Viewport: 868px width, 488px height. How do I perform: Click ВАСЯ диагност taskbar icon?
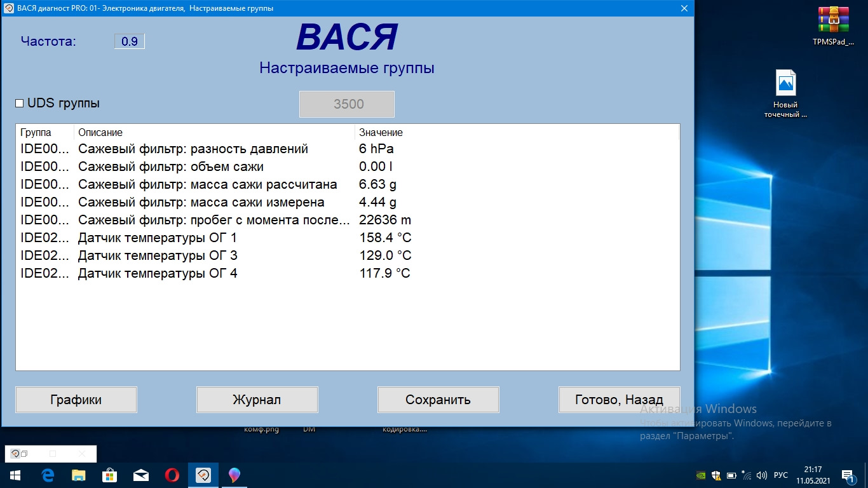[203, 475]
